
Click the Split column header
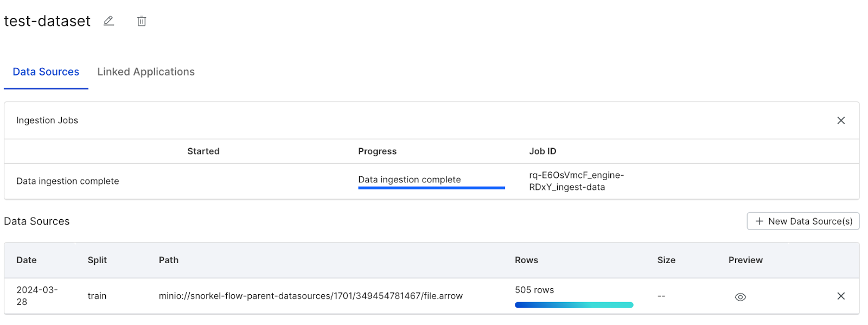click(x=97, y=260)
